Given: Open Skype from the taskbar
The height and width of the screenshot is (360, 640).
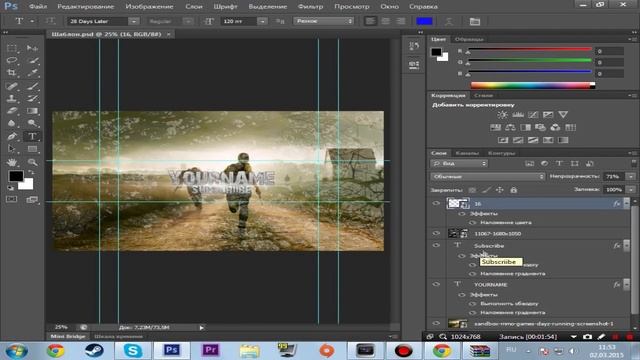Looking at the screenshot, I should (133, 350).
